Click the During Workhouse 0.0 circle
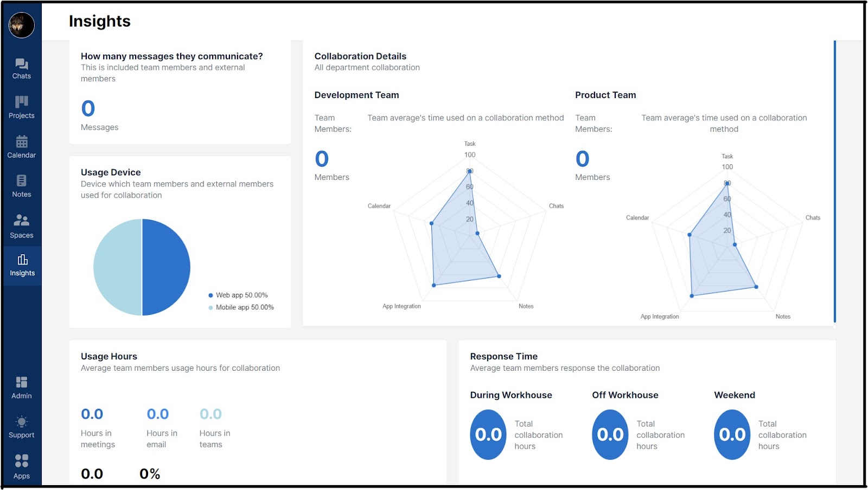Screen dimensions: 868x490 click(x=488, y=434)
